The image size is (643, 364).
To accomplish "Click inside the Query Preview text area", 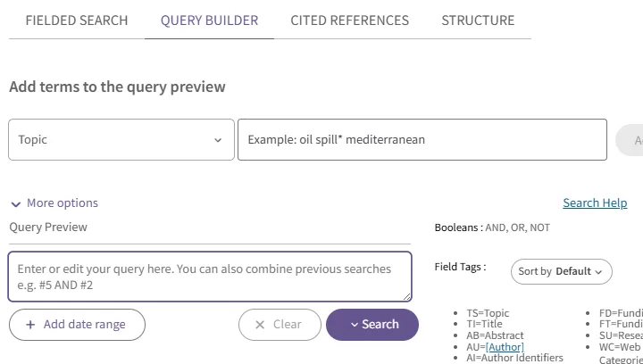I will (209, 277).
